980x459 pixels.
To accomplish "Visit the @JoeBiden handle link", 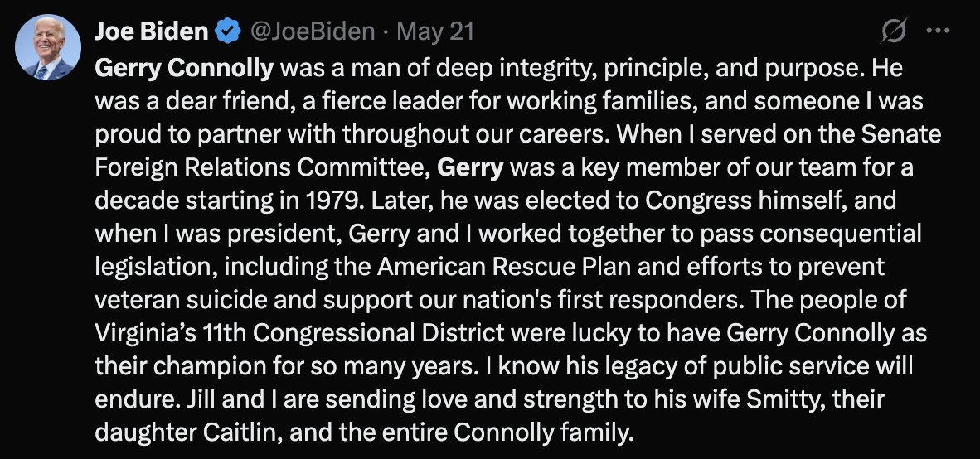I will pyautogui.click(x=313, y=31).
